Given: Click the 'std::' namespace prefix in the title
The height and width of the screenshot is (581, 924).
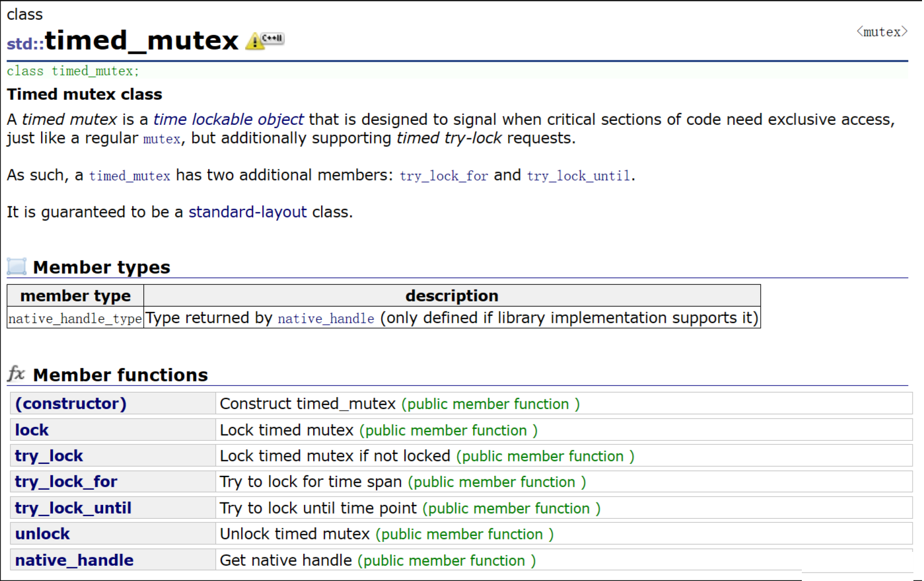Looking at the screenshot, I should point(25,44).
